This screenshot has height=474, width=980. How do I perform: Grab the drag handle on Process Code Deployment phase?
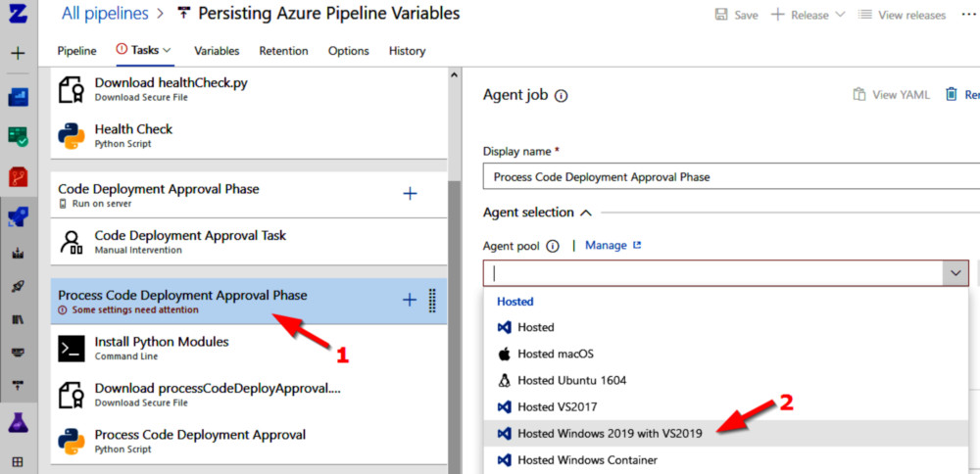[432, 301]
